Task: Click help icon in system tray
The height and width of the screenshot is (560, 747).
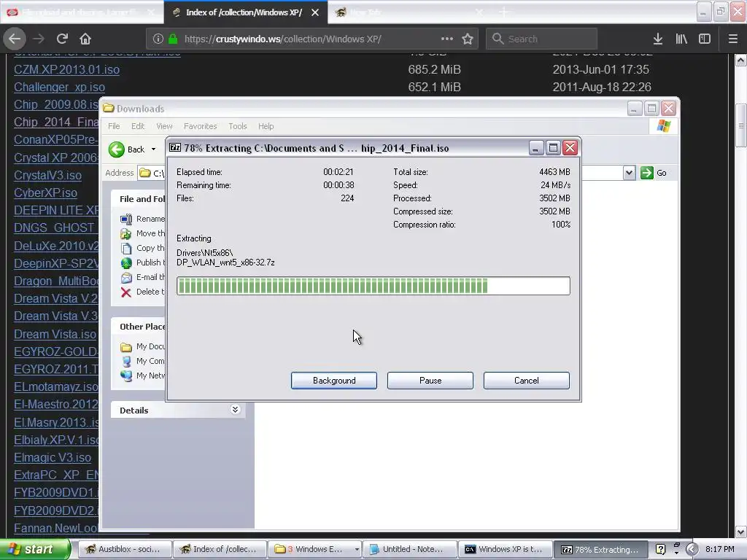Action: [660, 549]
